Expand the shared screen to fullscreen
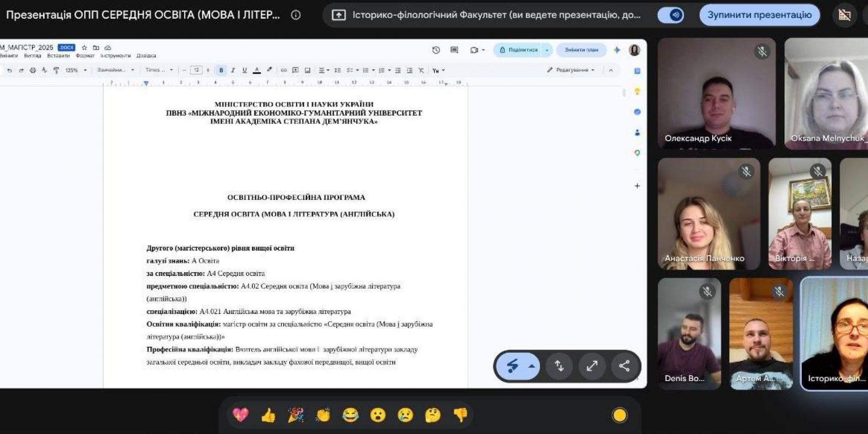This screenshot has height=434, width=868. [592, 366]
